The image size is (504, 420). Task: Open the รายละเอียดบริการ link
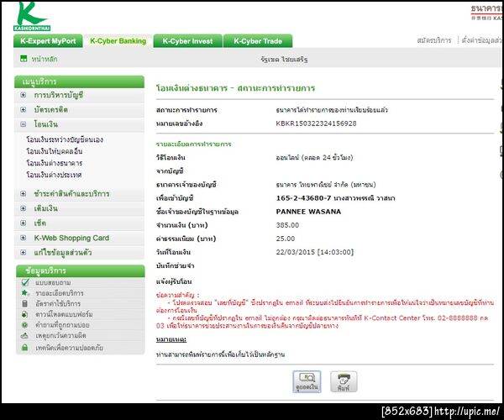(60, 293)
